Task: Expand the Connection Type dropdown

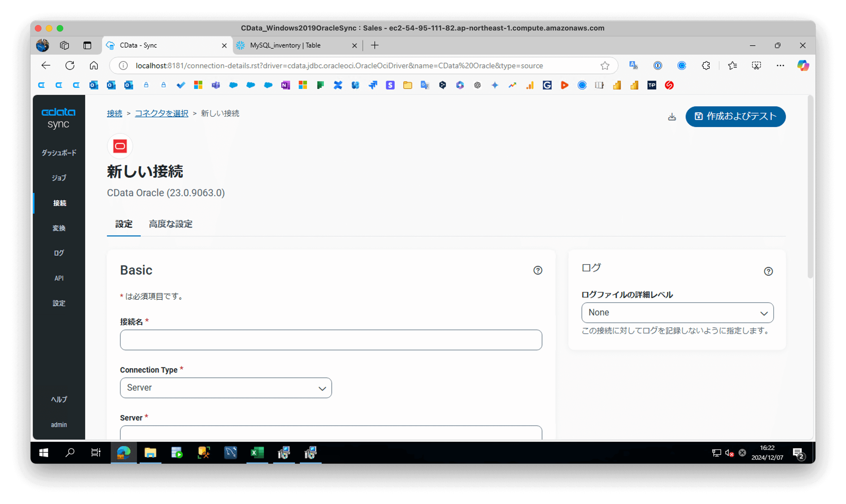Action: [226, 388]
